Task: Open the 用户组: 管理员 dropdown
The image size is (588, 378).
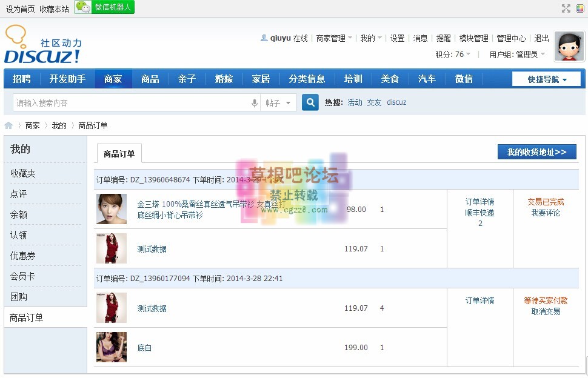Action: point(517,55)
